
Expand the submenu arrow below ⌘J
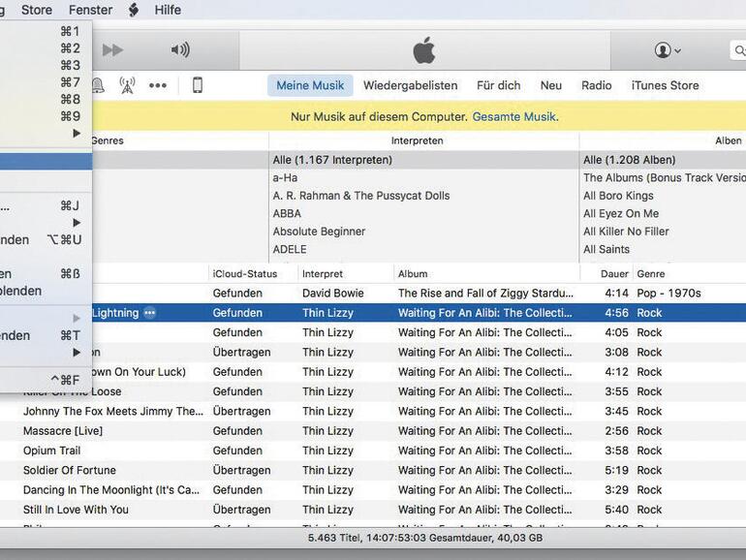pos(77,223)
